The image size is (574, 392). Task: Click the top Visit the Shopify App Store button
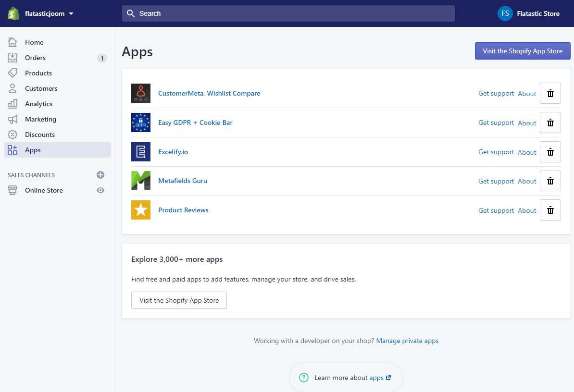[x=523, y=51]
